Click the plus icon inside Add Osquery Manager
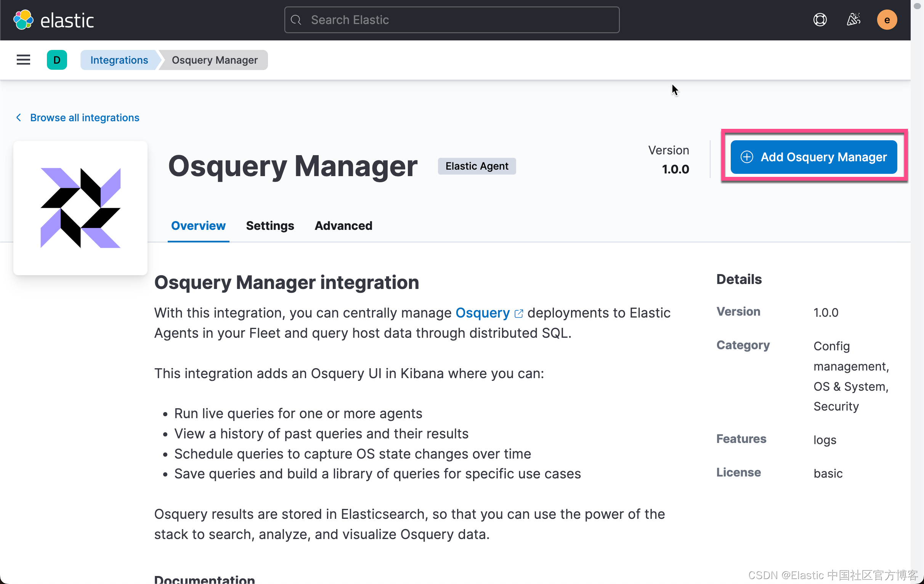 [x=746, y=157]
